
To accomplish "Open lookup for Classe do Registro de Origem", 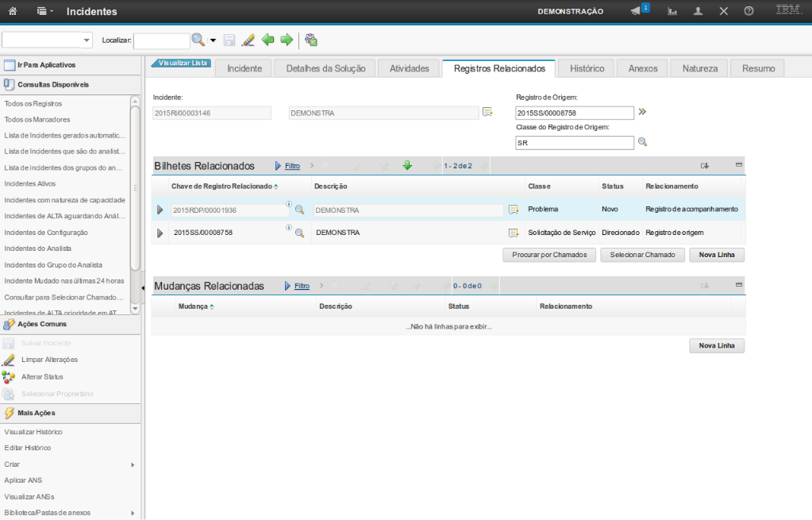I will point(643,143).
